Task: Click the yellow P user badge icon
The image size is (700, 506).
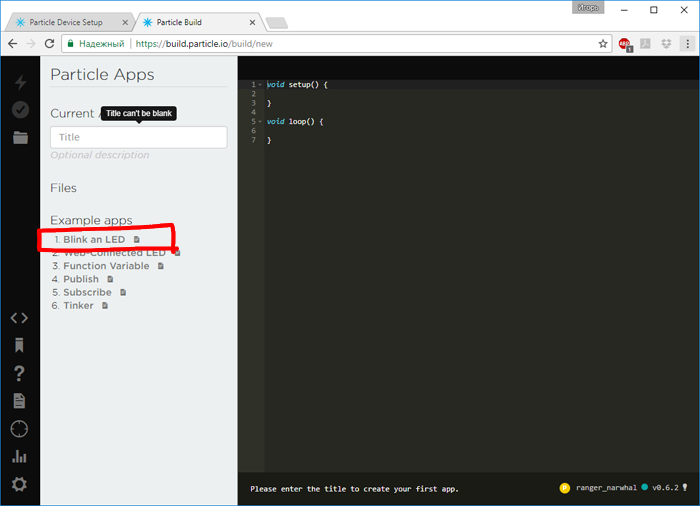Action: pyautogui.click(x=565, y=488)
